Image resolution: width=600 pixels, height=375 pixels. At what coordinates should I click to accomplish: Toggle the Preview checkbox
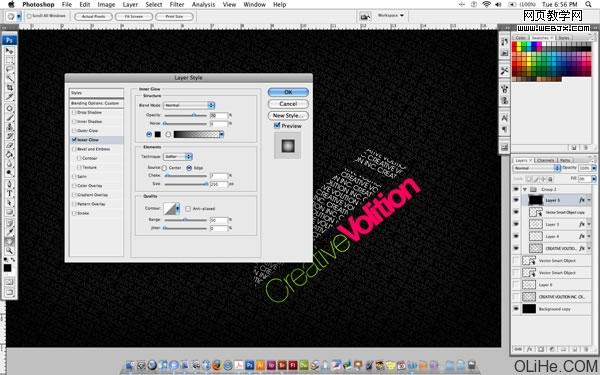pos(277,126)
